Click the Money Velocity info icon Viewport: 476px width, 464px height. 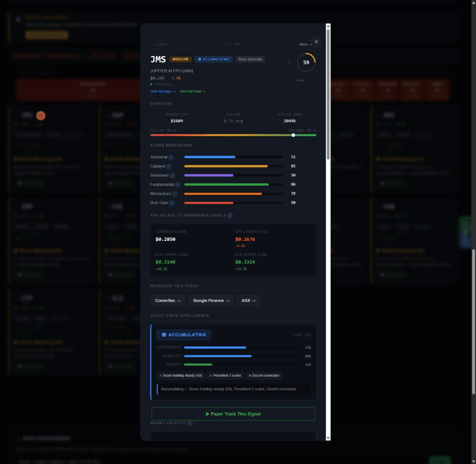pos(190,423)
